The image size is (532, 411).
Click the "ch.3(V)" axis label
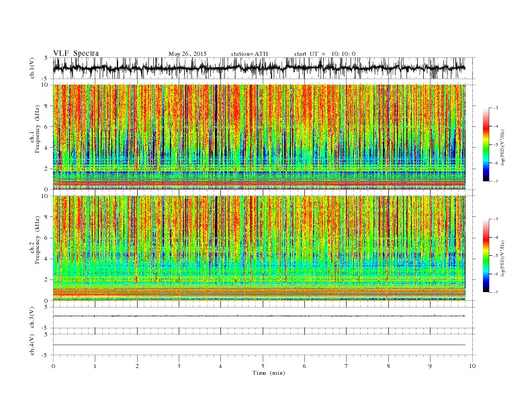pyautogui.click(x=32, y=318)
